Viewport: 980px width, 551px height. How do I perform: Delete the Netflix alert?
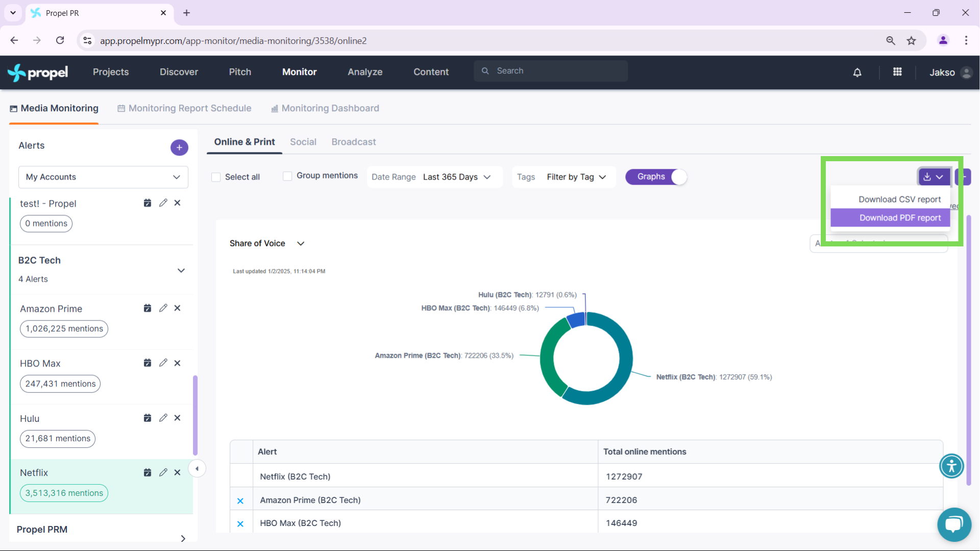(178, 472)
